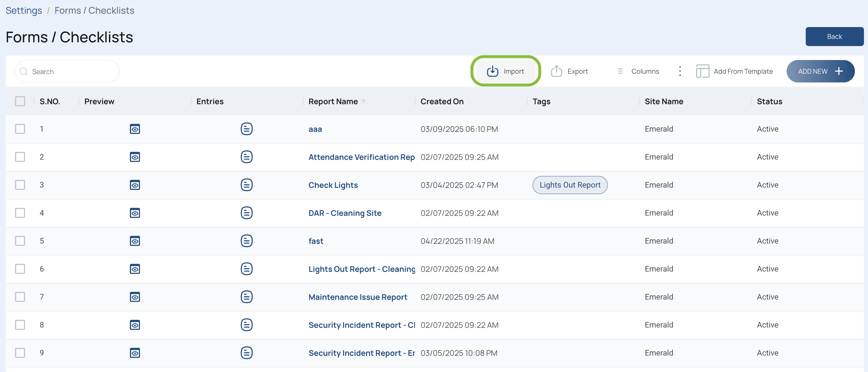Screen dimensions: 868x372
Task: Open preview for Lights Out Report - Cleaning
Action: [x=135, y=269]
